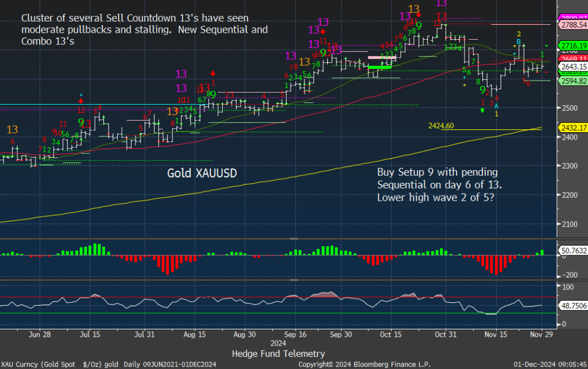Grab the divider handle above the histogram panel

pyautogui.click(x=294, y=238)
